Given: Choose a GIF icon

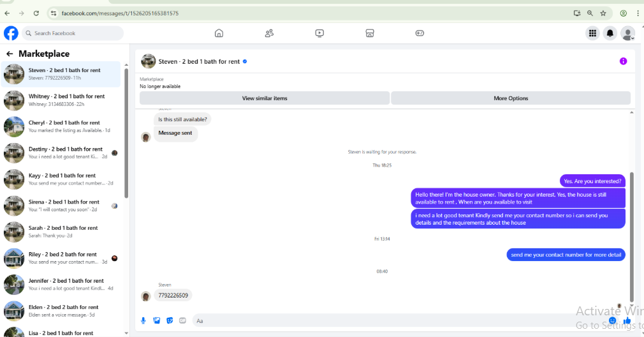Looking at the screenshot, I should [183, 320].
